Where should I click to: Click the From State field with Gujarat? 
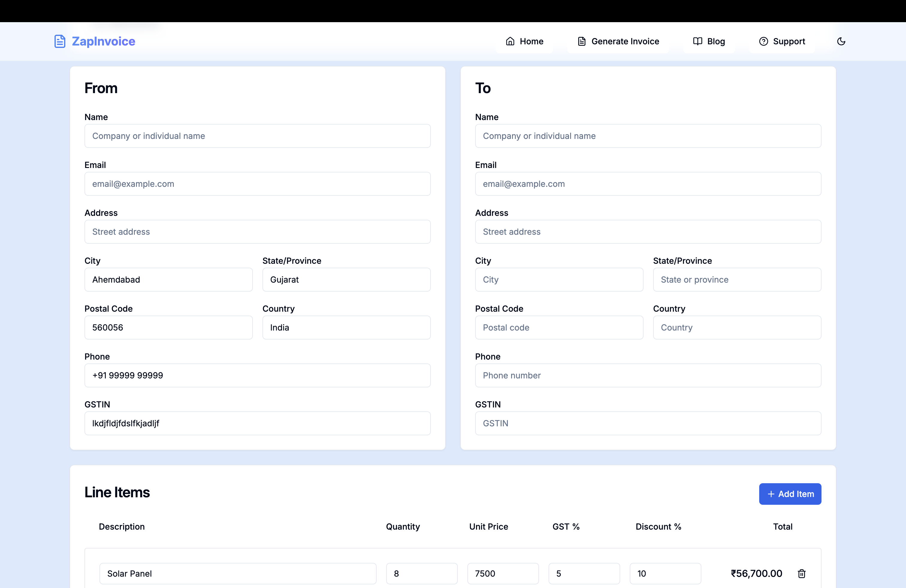click(x=346, y=280)
